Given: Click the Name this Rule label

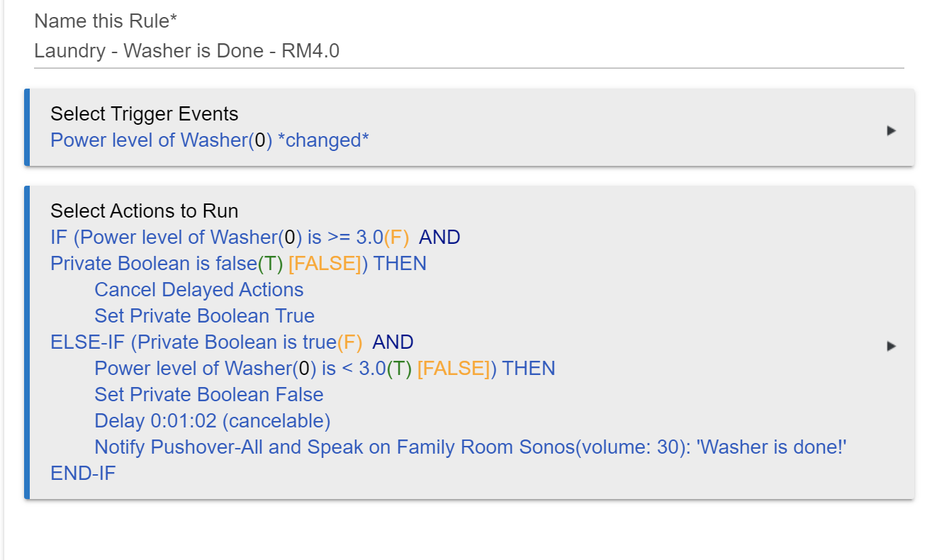Looking at the screenshot, I should click(106, 21).
